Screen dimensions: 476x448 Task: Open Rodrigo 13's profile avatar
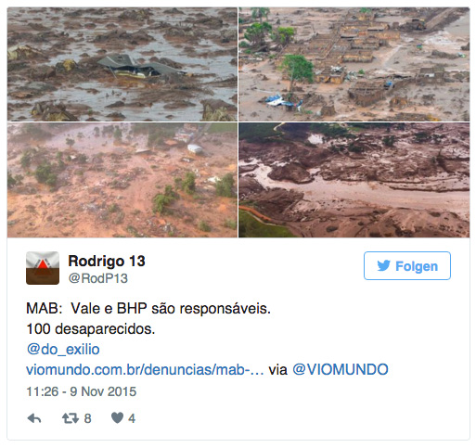[x=43, y=268]
